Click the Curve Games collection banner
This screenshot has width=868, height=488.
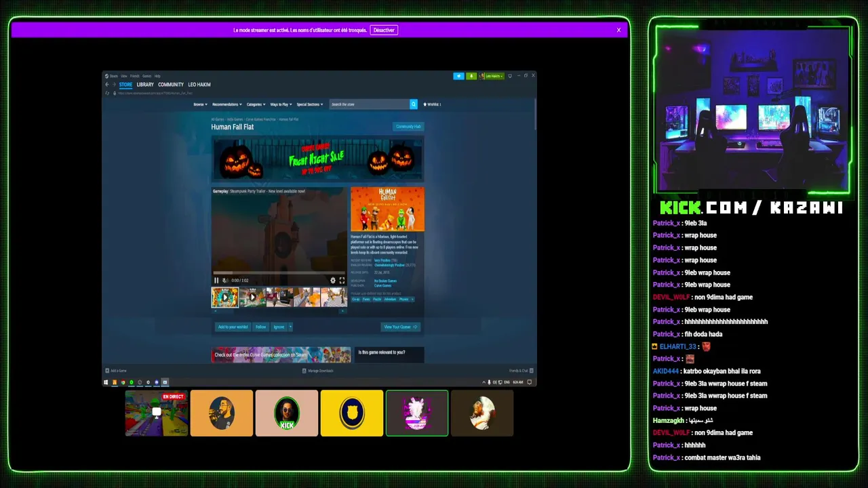click(x=281, y=354)
